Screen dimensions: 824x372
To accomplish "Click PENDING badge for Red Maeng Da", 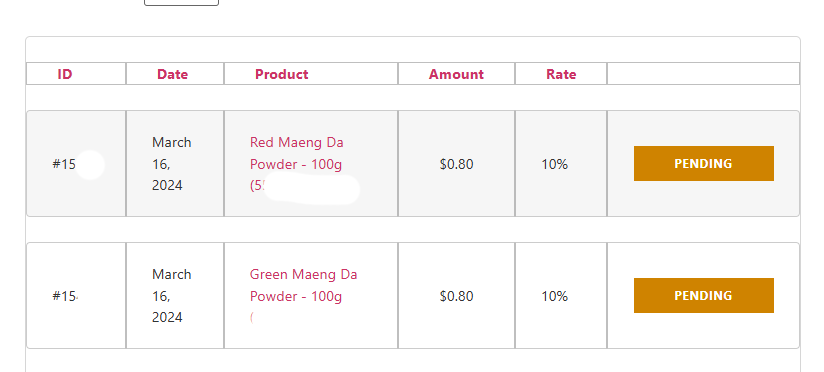I will pyautogui.click(x=704, y=163).
